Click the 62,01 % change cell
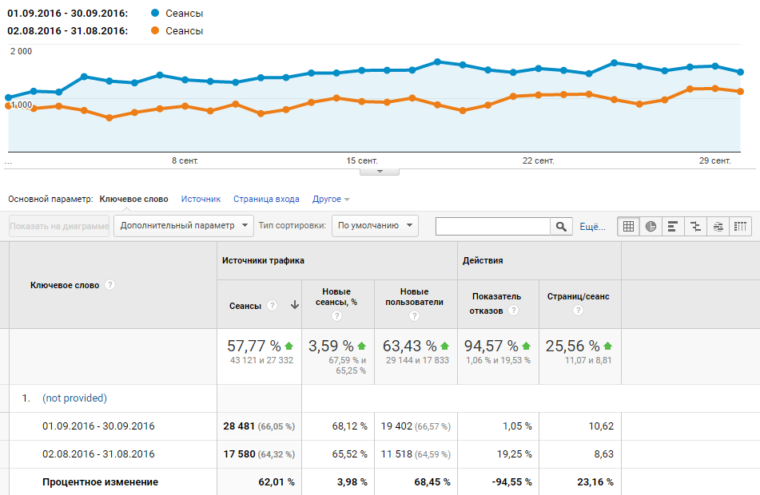760x495 pixels. (x=276, y=482)
